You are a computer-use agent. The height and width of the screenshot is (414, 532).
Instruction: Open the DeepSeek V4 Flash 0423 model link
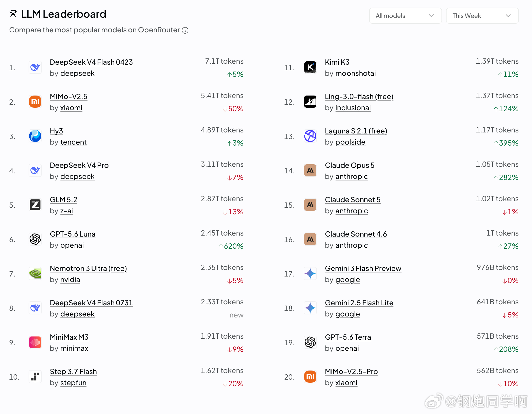pyautogui.click(x=91, y=62)
